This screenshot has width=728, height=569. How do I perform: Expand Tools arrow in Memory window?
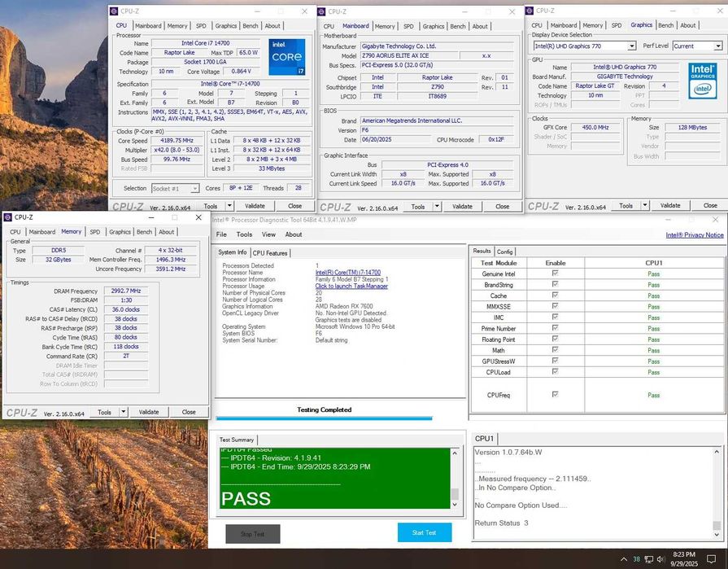coord(123,412)
